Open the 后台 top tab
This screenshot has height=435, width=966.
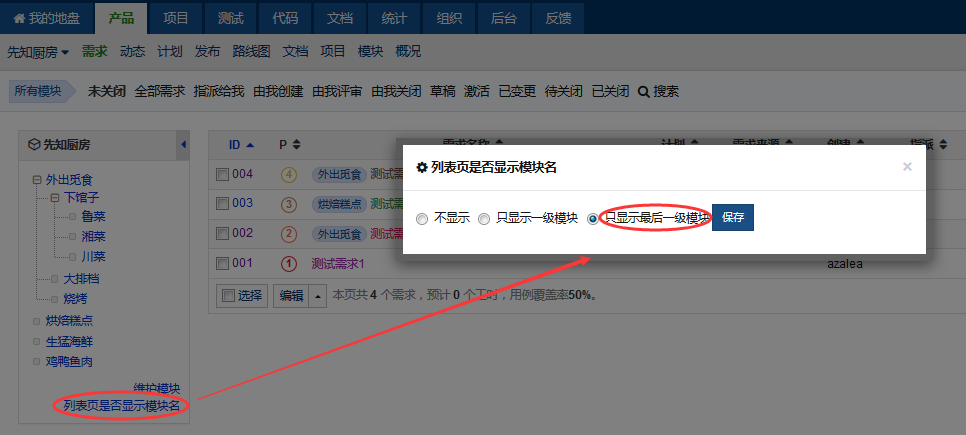[x=503, y=18]
